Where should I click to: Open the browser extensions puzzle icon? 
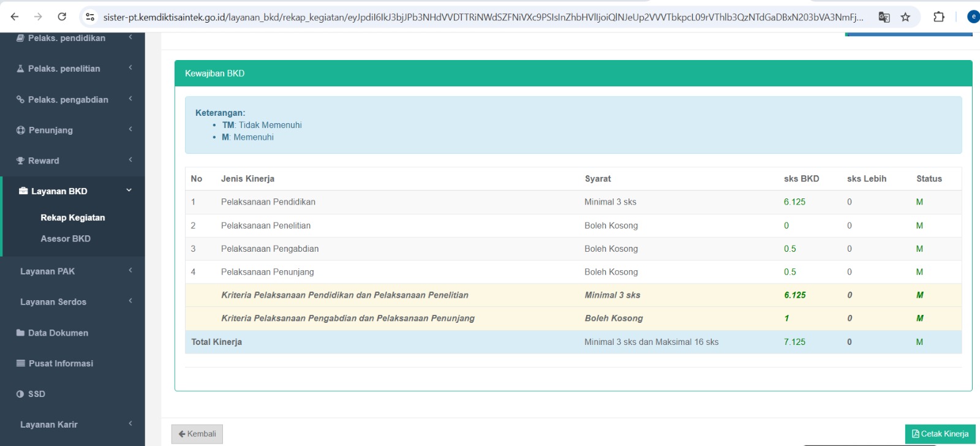(939, 17)
